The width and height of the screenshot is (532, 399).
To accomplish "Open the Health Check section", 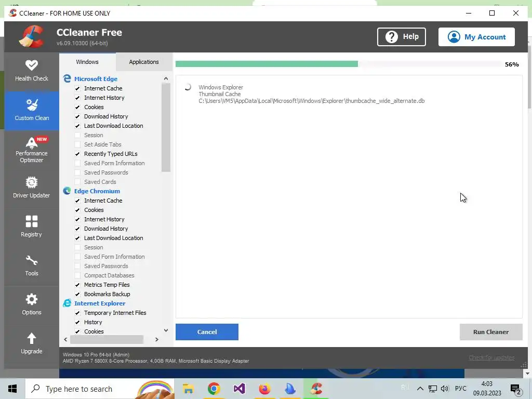I will pos(32,71).
